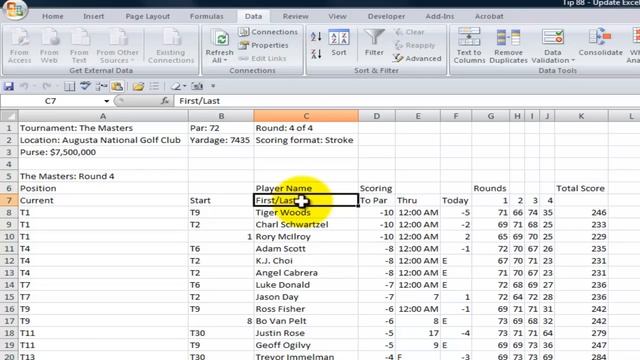Open the Add-Ins tab
The image size is (640, 360).
440,16
